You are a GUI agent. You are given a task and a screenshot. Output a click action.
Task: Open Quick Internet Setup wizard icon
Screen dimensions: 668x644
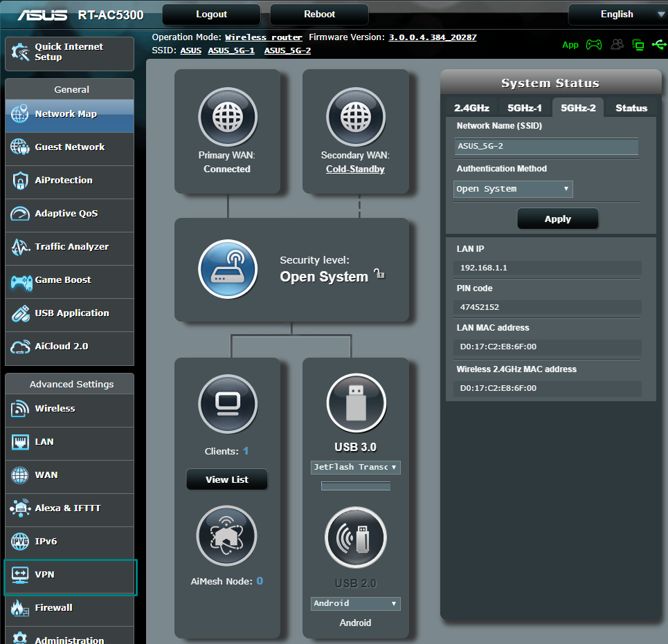[x=20, y=52]
